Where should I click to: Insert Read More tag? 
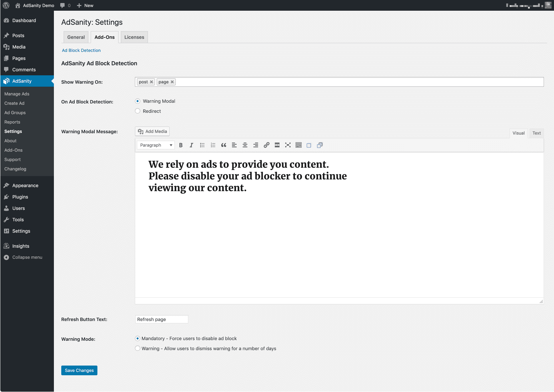pos(277,145)
